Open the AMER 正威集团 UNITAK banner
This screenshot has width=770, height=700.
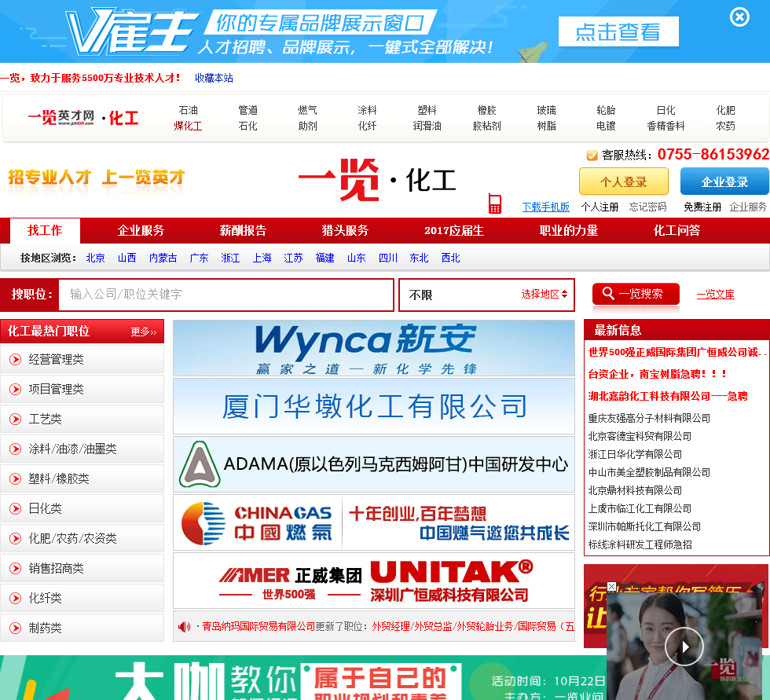pyautogui.click(x=374, y=581)
